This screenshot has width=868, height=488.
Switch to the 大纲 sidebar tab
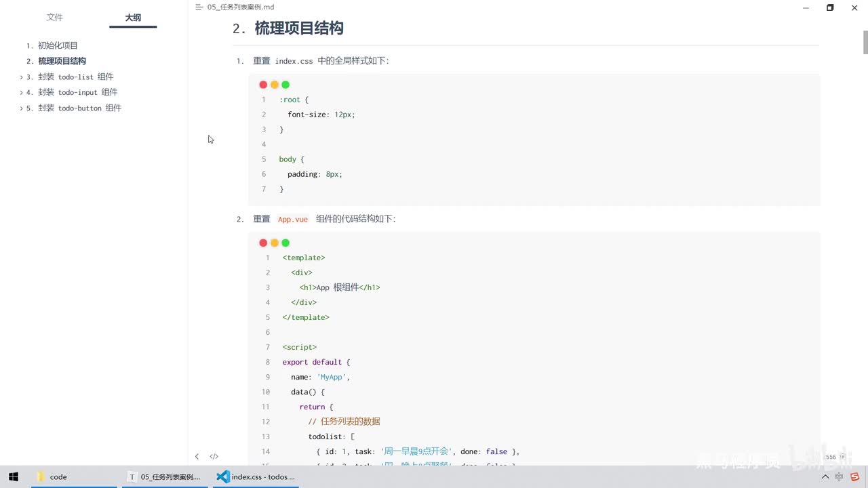click(x=133, y=18)
